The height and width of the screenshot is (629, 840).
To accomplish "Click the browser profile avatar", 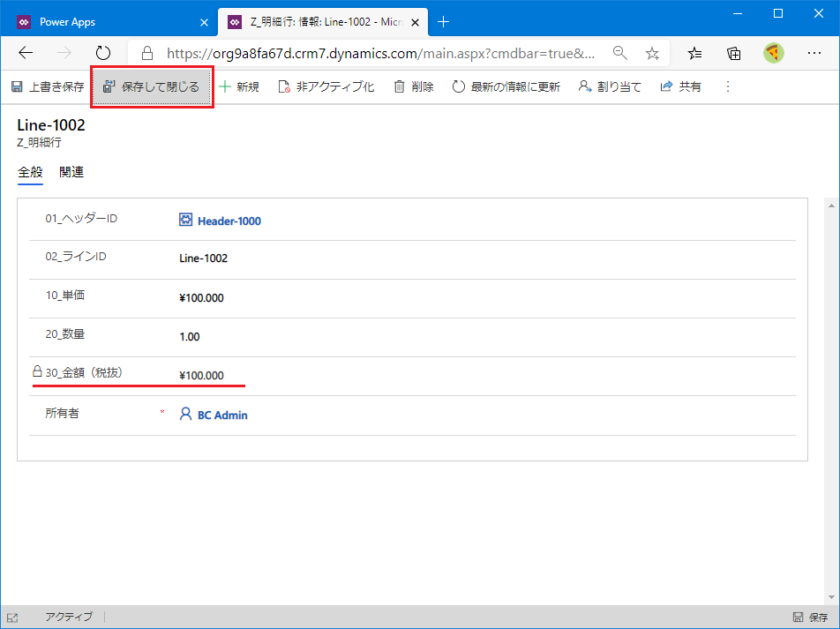I will coord(773,53).
